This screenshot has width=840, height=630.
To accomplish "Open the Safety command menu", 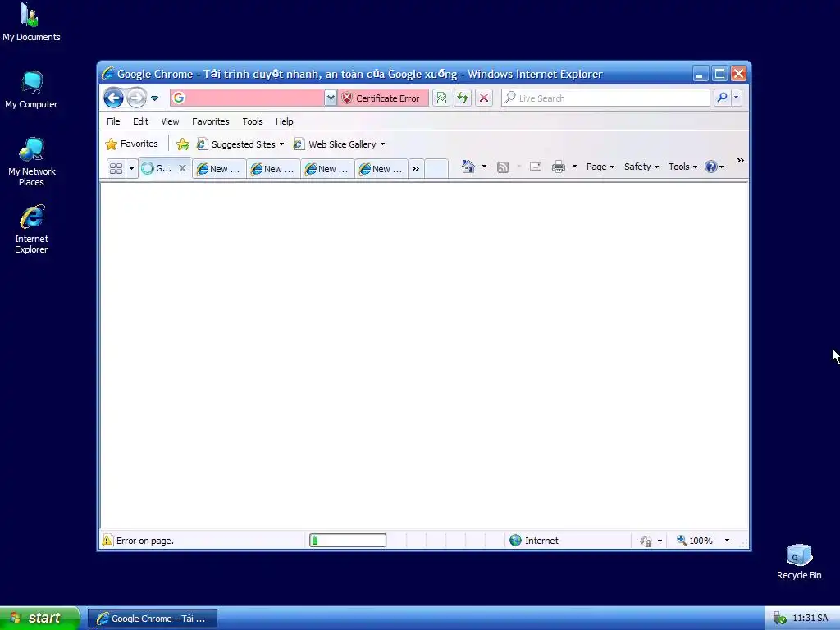I will click(641, 167).
